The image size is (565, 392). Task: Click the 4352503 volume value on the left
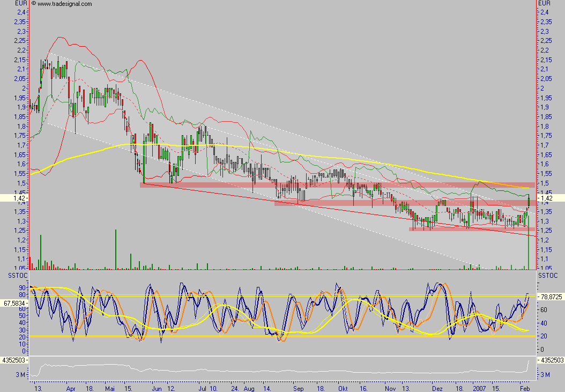(x=14, y=360)
